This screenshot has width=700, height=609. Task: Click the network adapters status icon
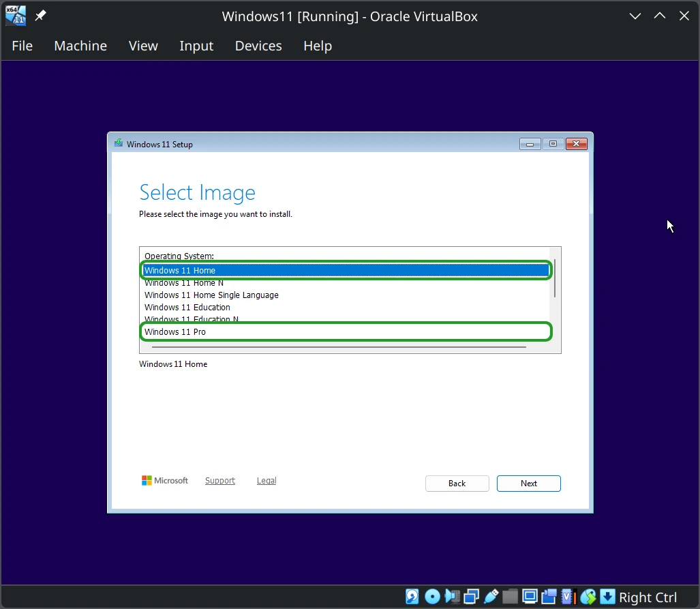tap(472, 597)
